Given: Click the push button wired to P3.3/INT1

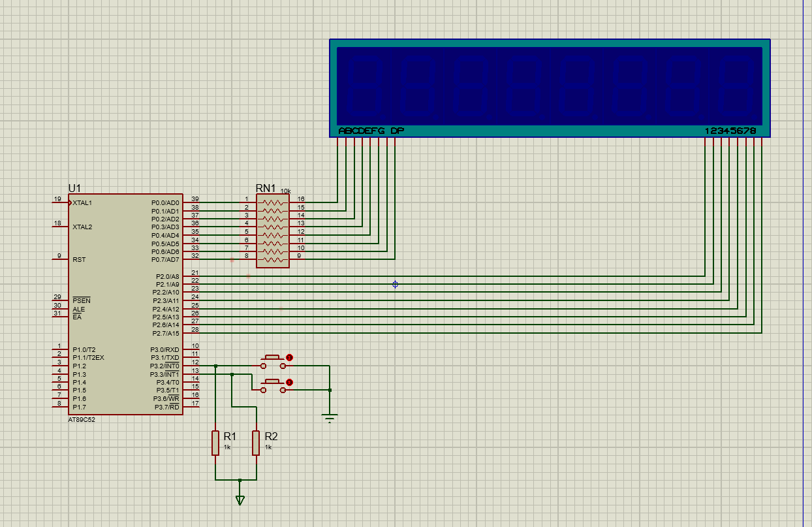Looking at the screenshot, I should [273, 385].
